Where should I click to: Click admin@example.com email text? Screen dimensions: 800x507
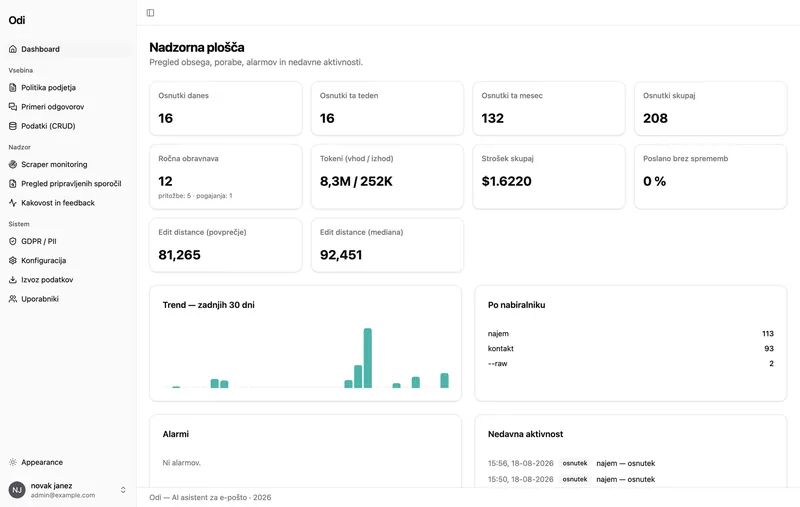point(63,495)
